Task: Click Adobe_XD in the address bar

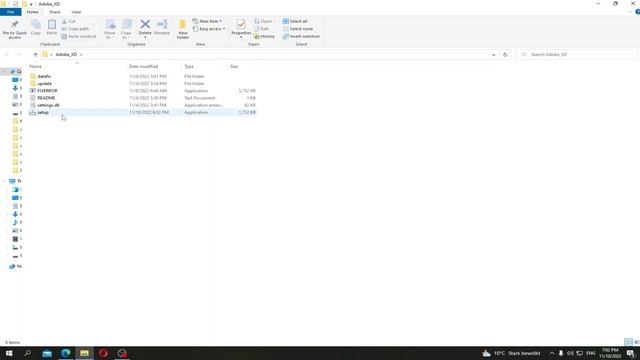Action: [x=66, y=55]
